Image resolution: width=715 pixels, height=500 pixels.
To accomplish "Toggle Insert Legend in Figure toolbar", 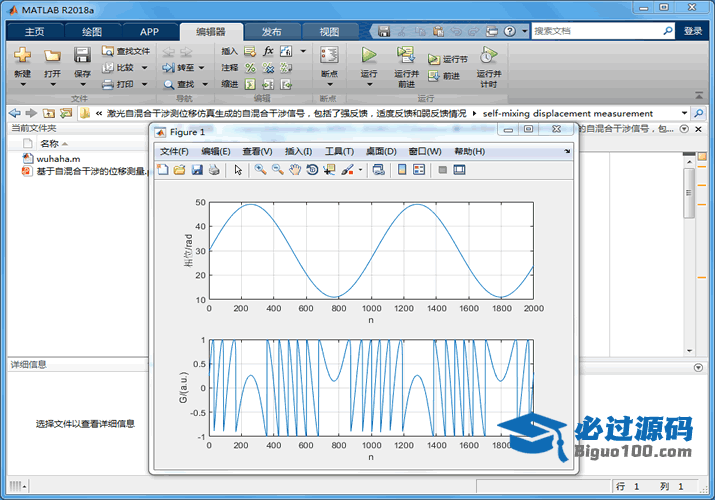I will point(419,170).
